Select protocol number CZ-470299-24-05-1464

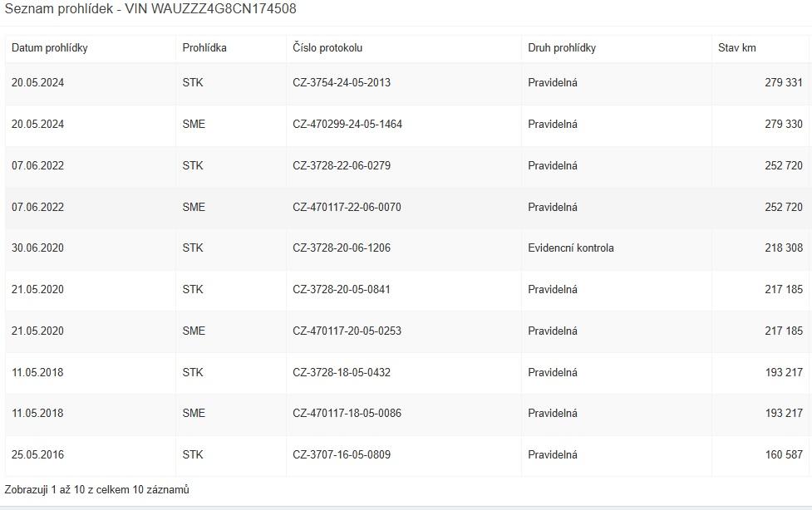coord(347,125)
